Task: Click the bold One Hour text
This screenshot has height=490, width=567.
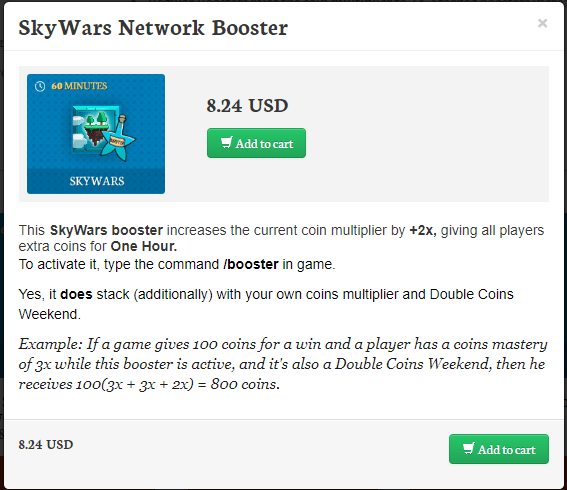Action: [x=144, y=246]
